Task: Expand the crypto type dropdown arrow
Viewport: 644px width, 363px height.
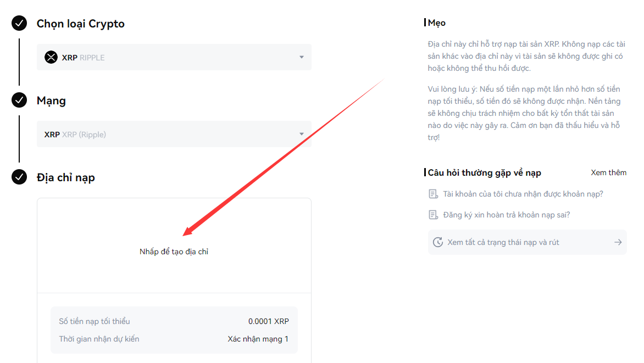Action: [302, 57]
